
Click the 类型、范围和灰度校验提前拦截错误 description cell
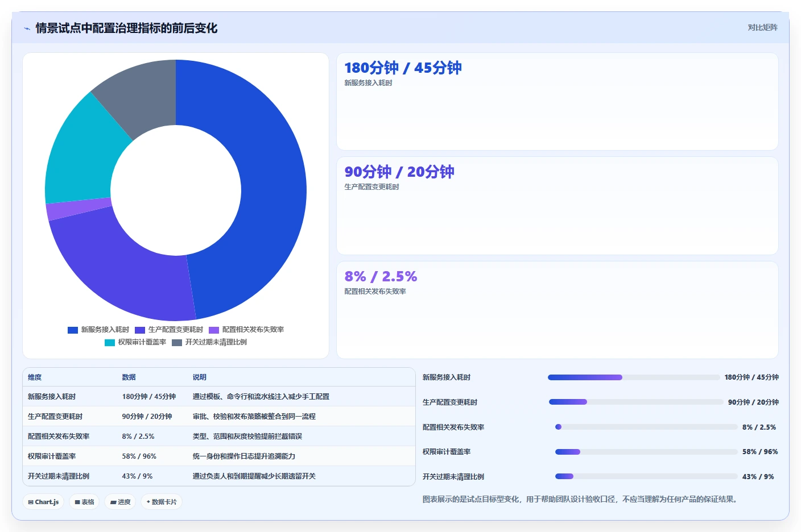(247, 437)
